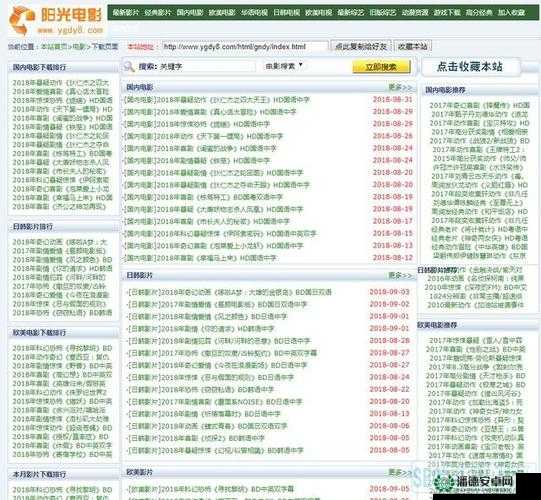Open 更多>> for the 日韩影片 section
Screen dimensions: 541x500
(x=400, y=275)
